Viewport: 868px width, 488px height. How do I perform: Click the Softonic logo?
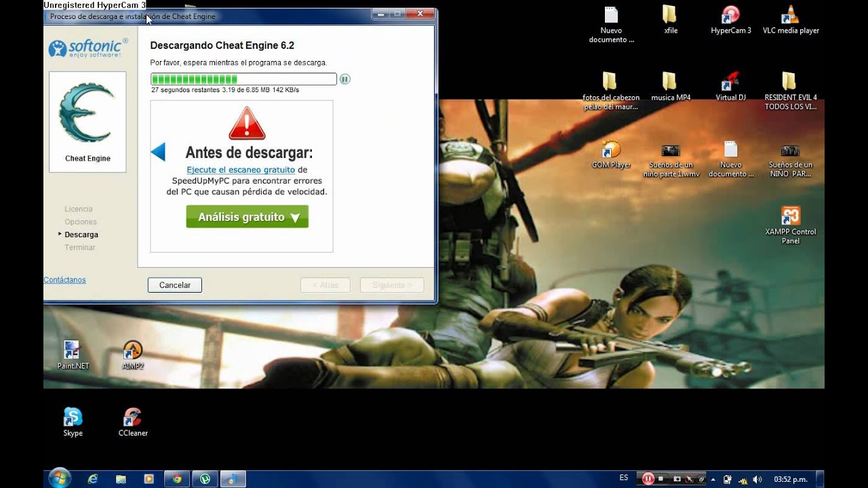pos(87,49)
